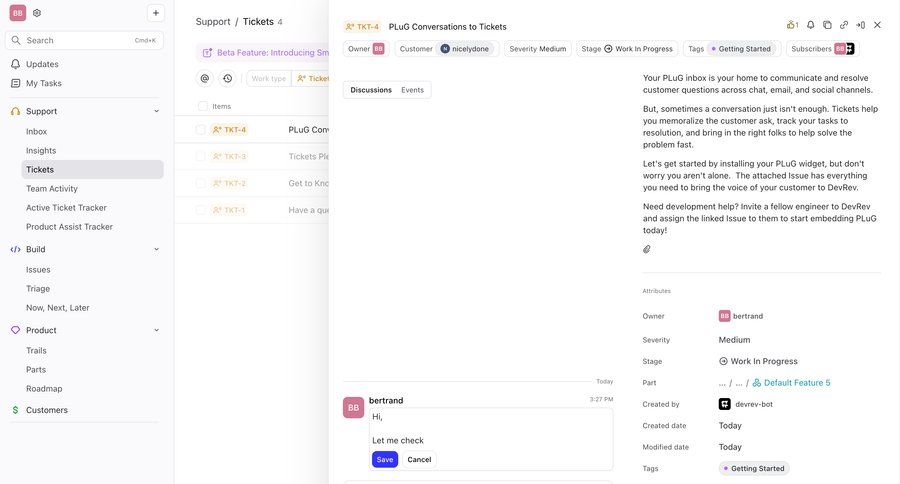Screen dimensions: 900x484
Task: Click the Stage value Work In Progress attribute
Action: click(x=758, y=361)
